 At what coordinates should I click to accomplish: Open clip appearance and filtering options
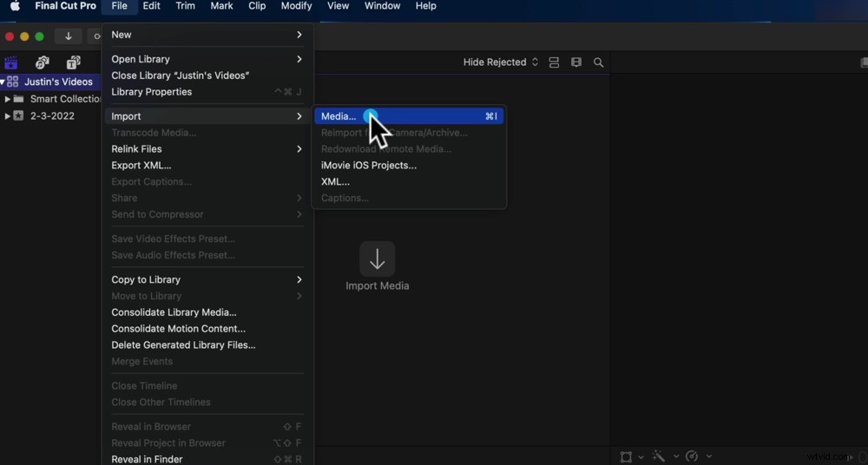tap(576, 62)
